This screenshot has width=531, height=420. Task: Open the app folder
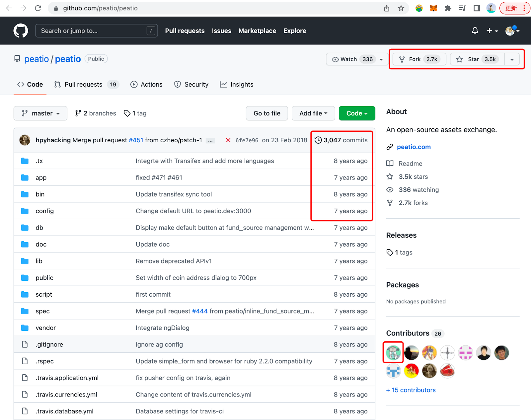point(41,178)
